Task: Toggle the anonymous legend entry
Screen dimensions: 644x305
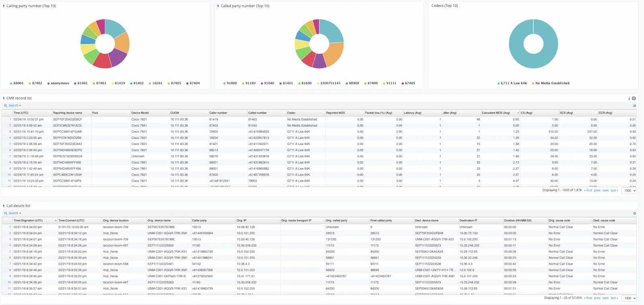Action: (x=58, y=83)
